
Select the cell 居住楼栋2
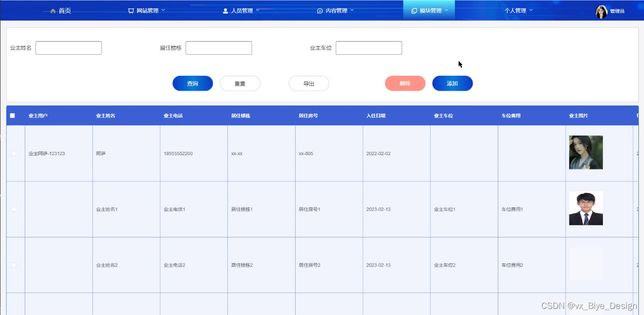(242, 265)
